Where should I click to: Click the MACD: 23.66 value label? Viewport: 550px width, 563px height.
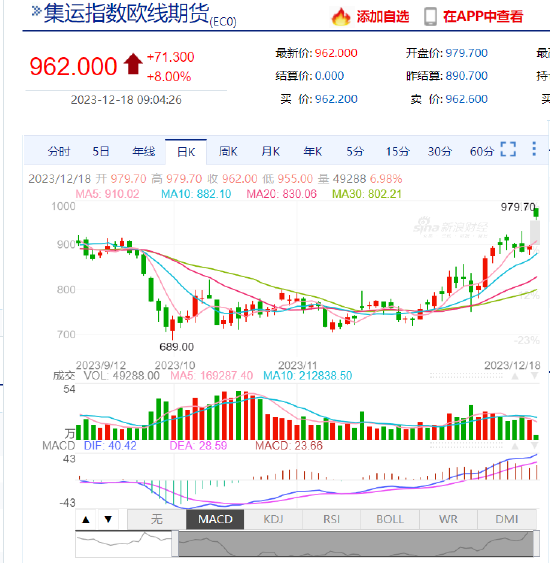coord(289,446)
